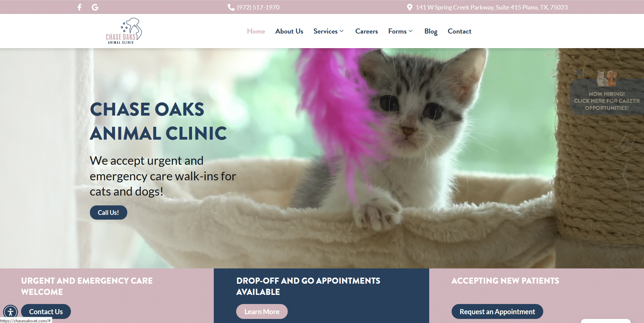Expand the Forms dropdown menu
The image size is (644, 323).
tap(400, 31)
